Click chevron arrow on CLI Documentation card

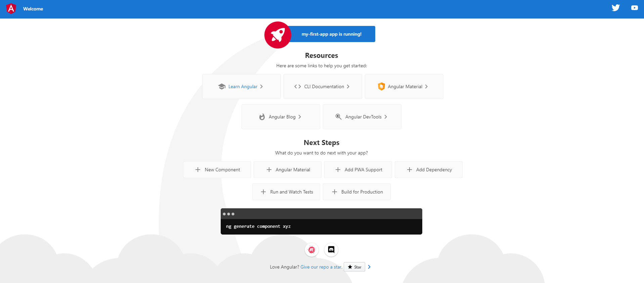click(348, 86)
